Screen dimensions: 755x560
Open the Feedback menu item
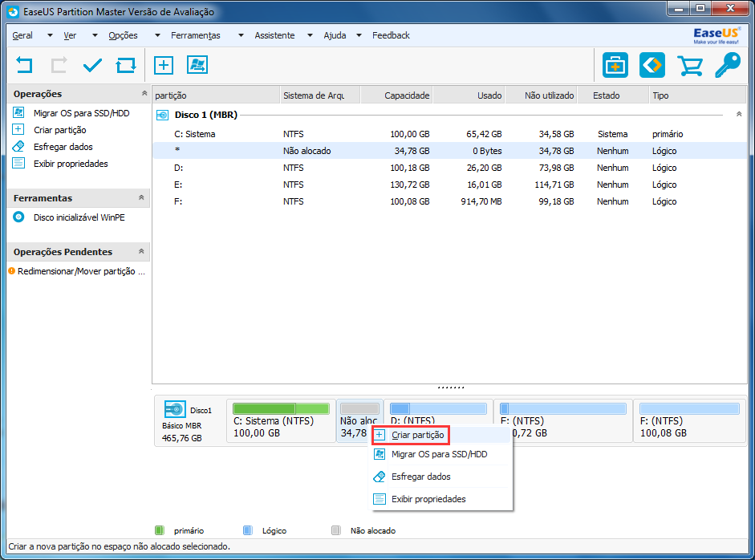pyautogui.click(x=391, y=35)
